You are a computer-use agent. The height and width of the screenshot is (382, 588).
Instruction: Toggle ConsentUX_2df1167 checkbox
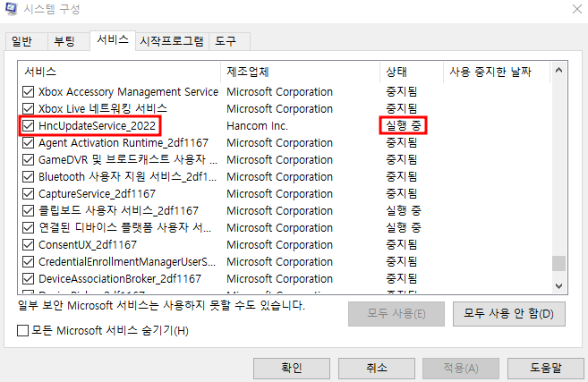28,245
